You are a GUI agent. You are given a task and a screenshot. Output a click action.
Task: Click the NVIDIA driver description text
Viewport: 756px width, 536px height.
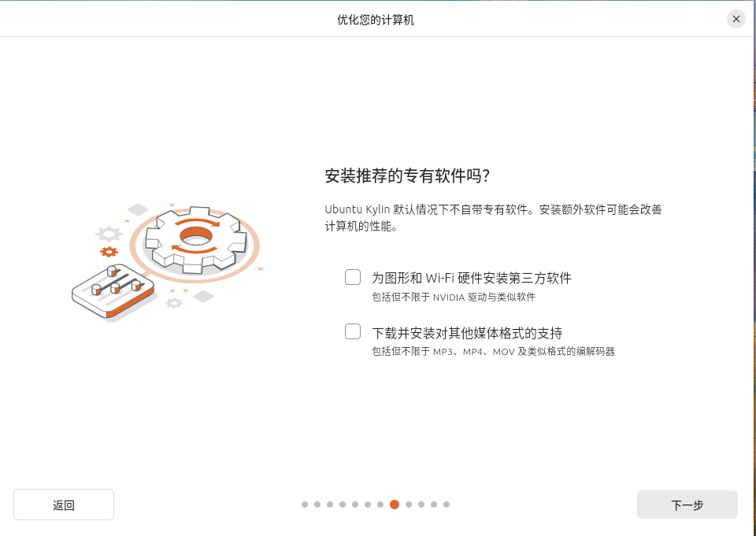(x=454, y=298)
